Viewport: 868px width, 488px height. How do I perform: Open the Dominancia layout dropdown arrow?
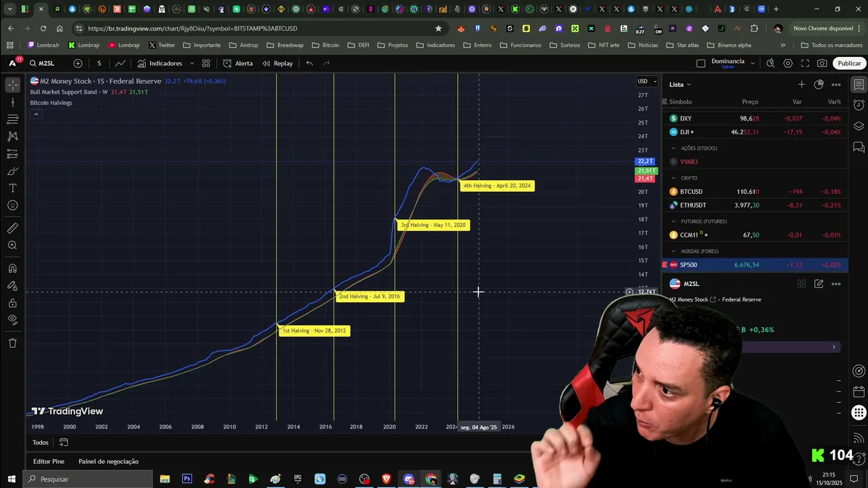tap(752, 63)
